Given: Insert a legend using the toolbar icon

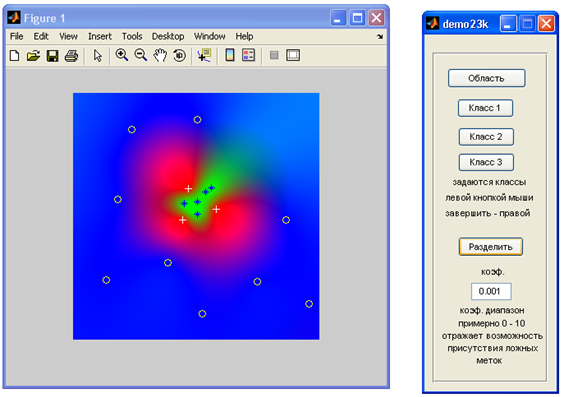Looking at the screenshot, I should [249, 55].
